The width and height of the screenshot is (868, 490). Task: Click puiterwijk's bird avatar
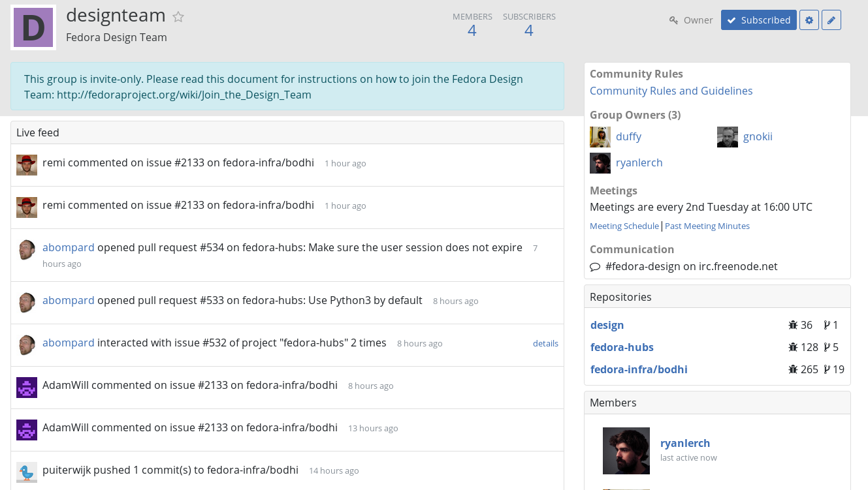27,472
